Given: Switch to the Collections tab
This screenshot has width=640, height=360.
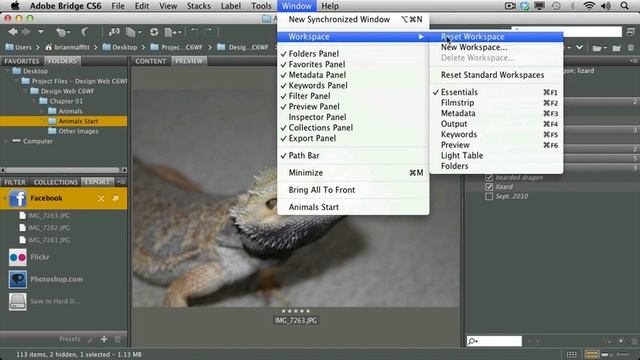Looking at the screenshot, I should (56, 182).
